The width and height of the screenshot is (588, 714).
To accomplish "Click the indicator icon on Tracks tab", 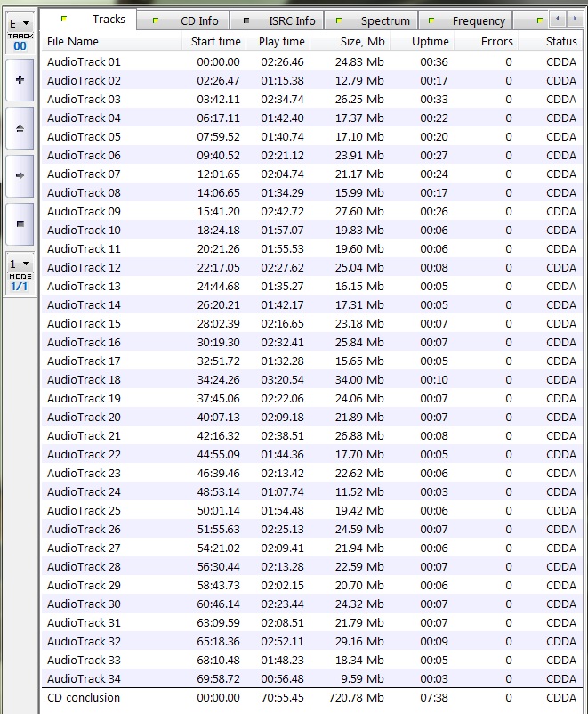I will point(63,19).
